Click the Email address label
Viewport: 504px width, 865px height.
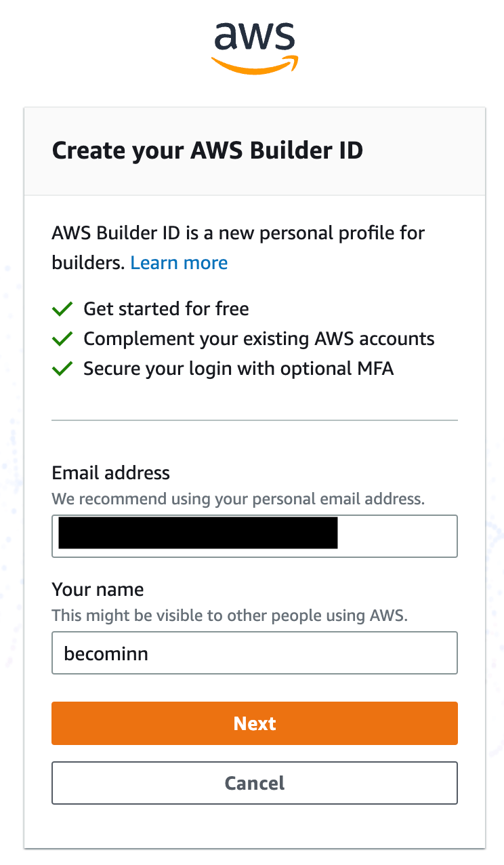110,472
